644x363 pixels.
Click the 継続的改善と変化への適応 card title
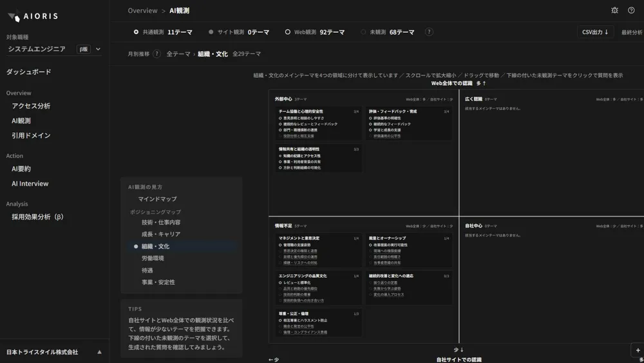point(391,276)
